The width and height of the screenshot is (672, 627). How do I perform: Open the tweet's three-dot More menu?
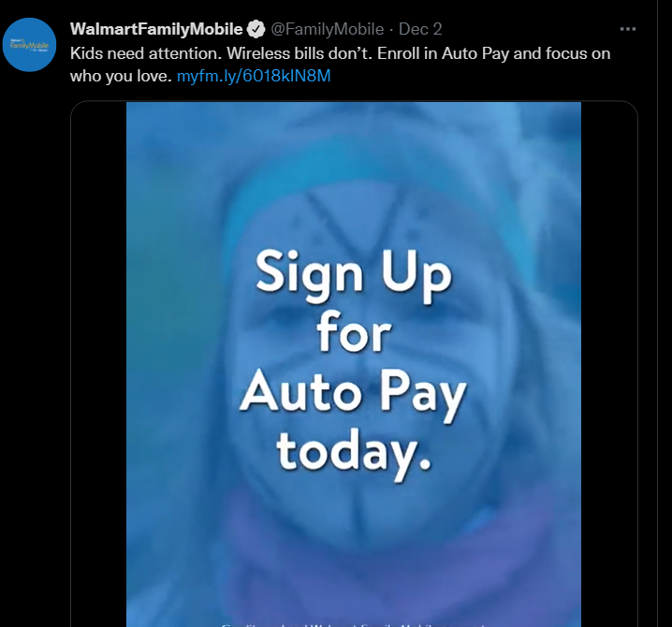point(627,29)
